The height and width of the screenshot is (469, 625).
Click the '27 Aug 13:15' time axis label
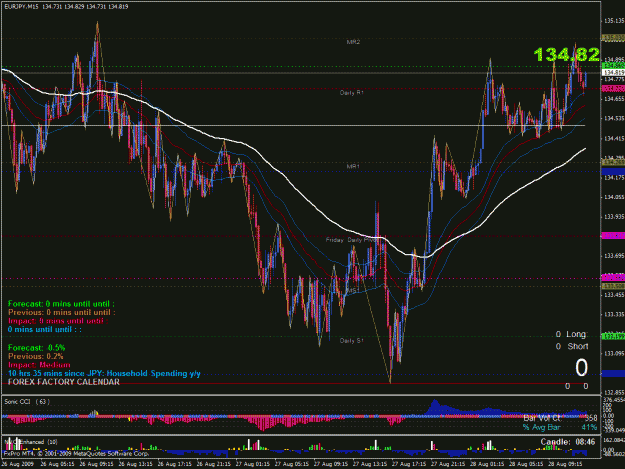coord(370,464)
